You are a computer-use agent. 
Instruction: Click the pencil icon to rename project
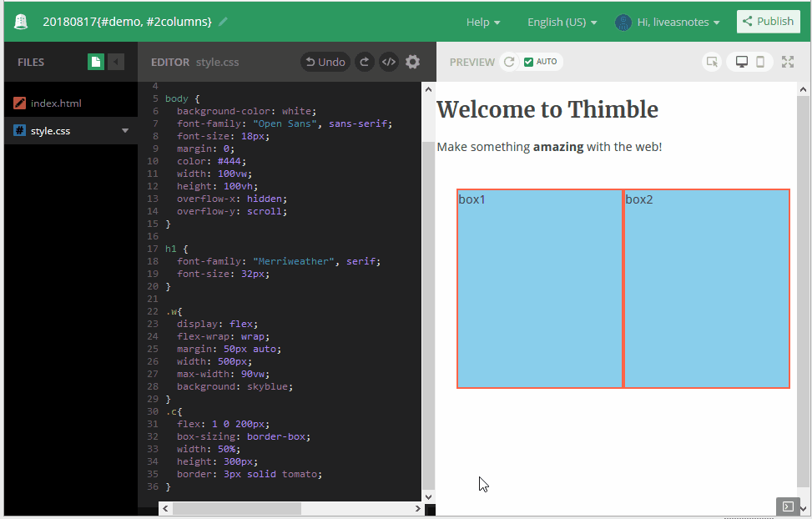223,22
